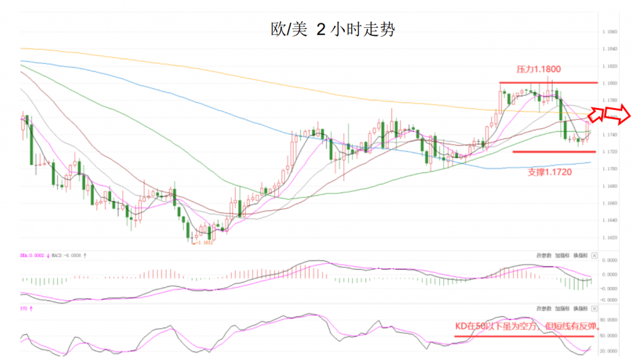Click 加指标 in the KD panel
This screenshot has height=364, width=632.
(562, 308)
